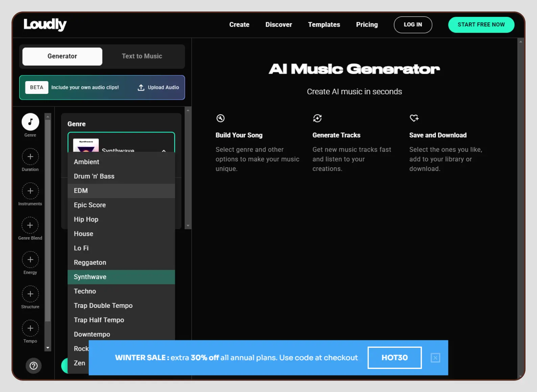Select Reggaeton from the list
The image size is (537, 392).
click(x=121, y=263)
